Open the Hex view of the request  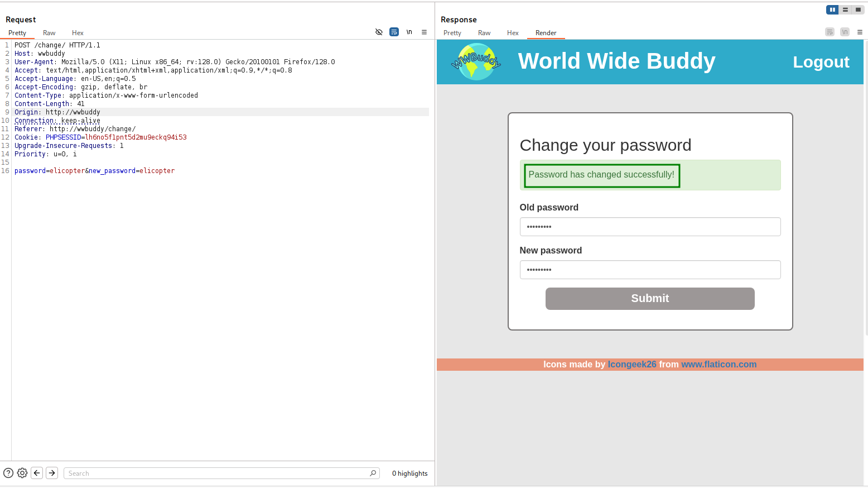(78, 32)
